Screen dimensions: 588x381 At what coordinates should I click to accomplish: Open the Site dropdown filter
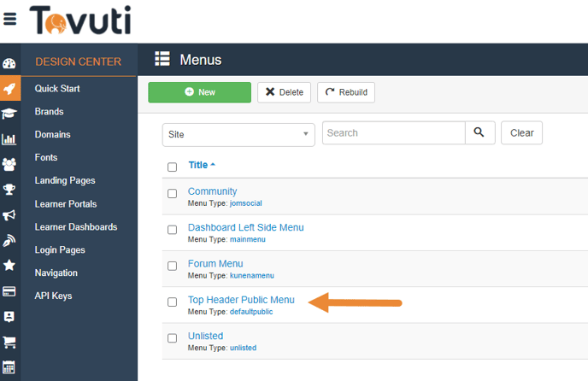point(238,134)
